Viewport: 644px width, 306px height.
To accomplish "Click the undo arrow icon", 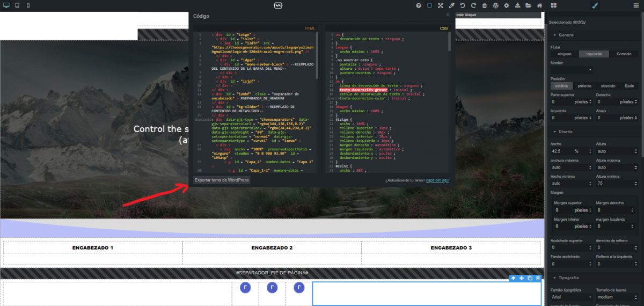I will pos(463,5).
